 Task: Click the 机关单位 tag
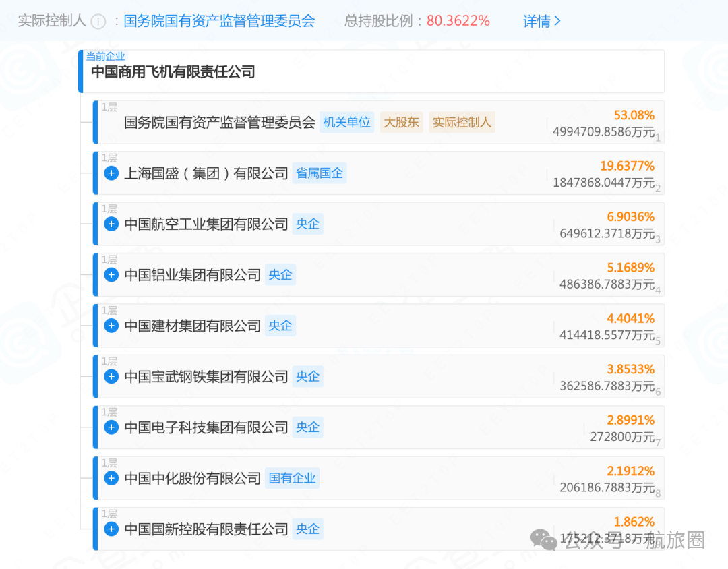pyautogui.click(x=347, y=122)
